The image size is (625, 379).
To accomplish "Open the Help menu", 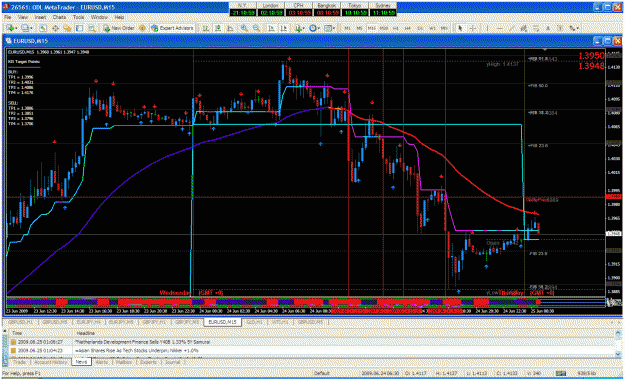I will coord(119,18).
